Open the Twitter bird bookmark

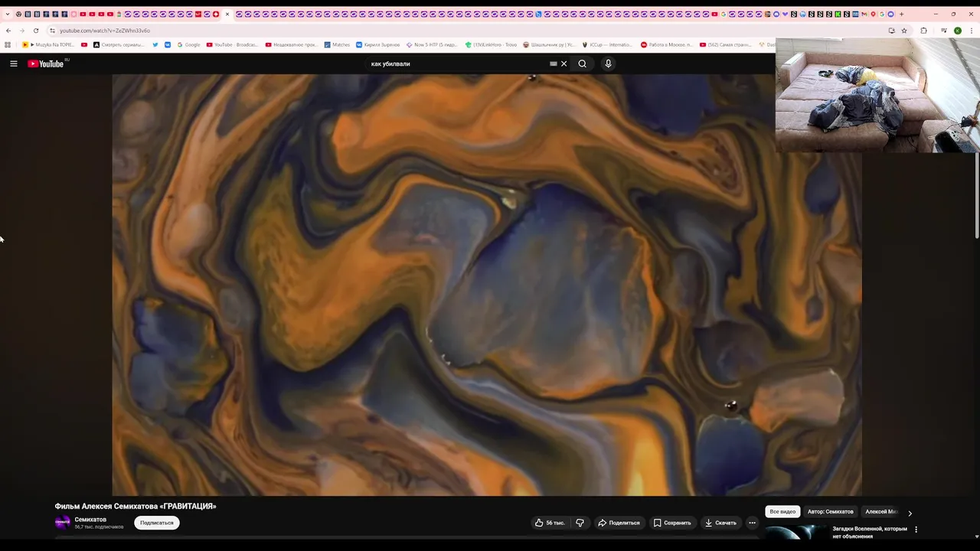tap(155, 44)
